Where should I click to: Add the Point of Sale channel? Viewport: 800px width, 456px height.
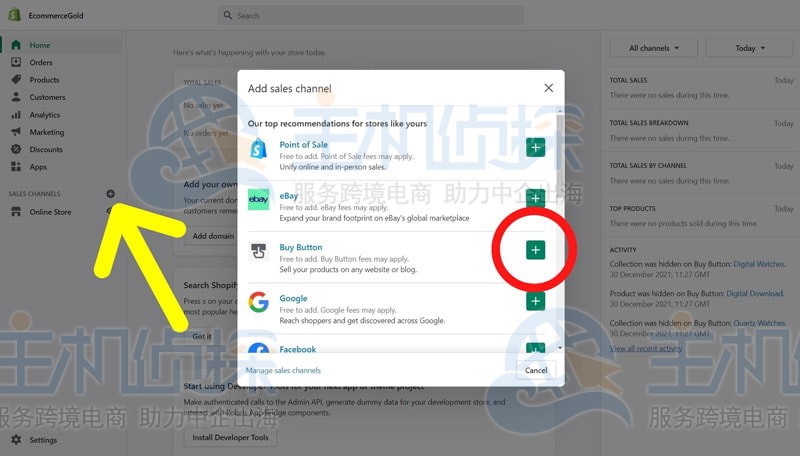[x=535, y=148]
